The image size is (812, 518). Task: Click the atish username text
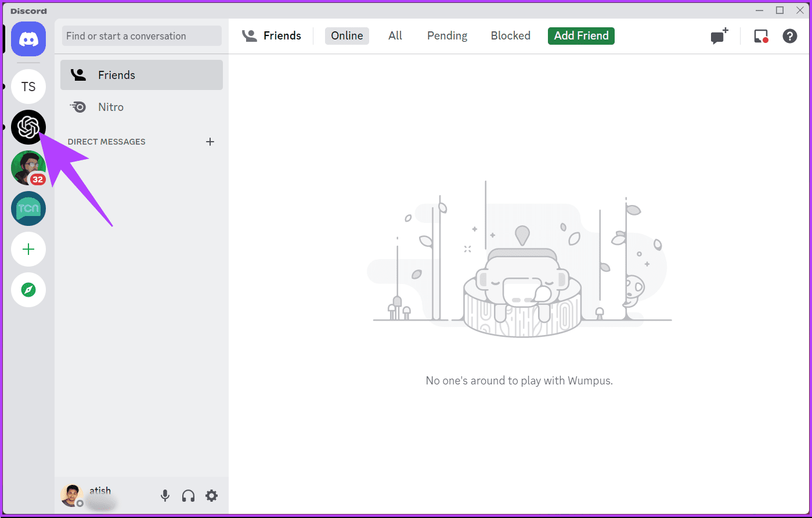coord(100,491)
